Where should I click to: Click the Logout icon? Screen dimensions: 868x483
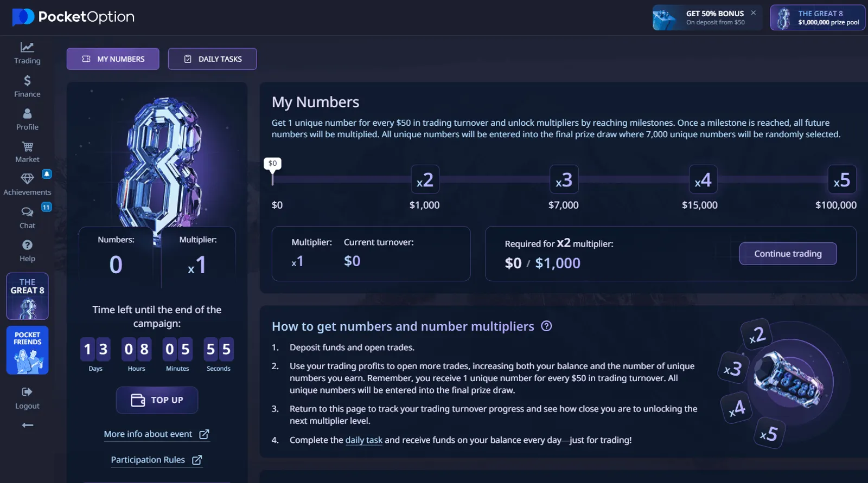(27, 392)
